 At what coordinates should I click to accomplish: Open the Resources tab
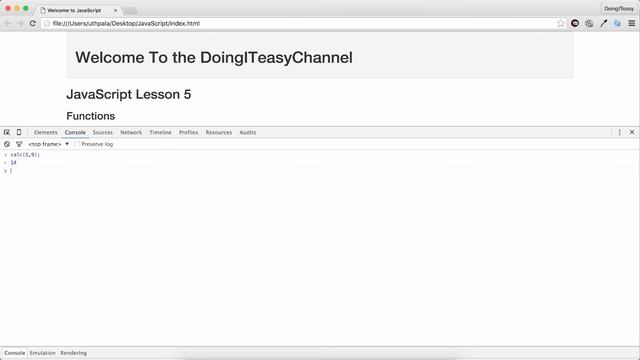(219, 132)
